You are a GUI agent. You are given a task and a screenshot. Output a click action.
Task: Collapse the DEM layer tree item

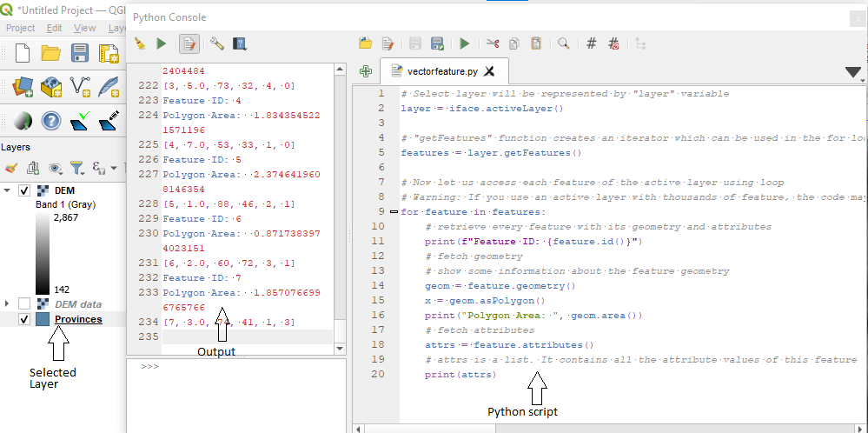click(8, 190)
